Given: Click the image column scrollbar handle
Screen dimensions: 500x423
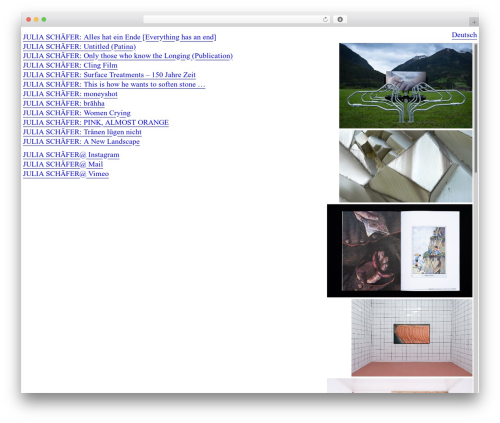Looking at the screenshot, I should pyautogui.click(x=476, y=108).
